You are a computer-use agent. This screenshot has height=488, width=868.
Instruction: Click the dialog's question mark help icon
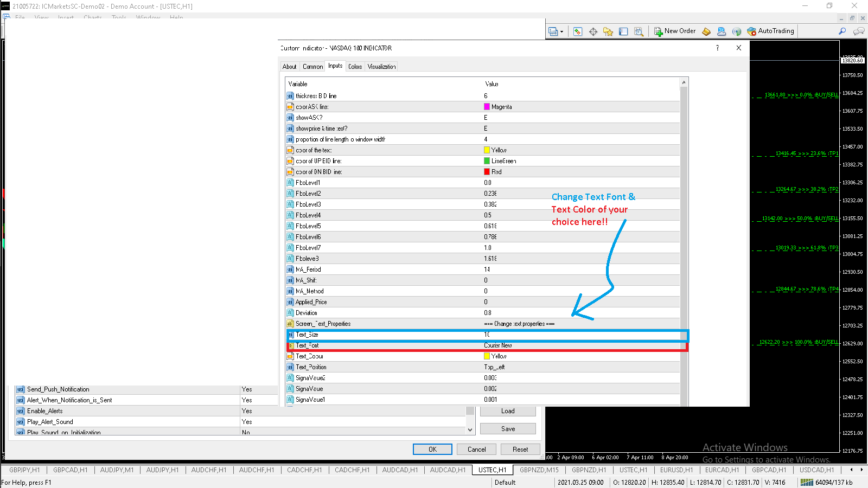718,48
